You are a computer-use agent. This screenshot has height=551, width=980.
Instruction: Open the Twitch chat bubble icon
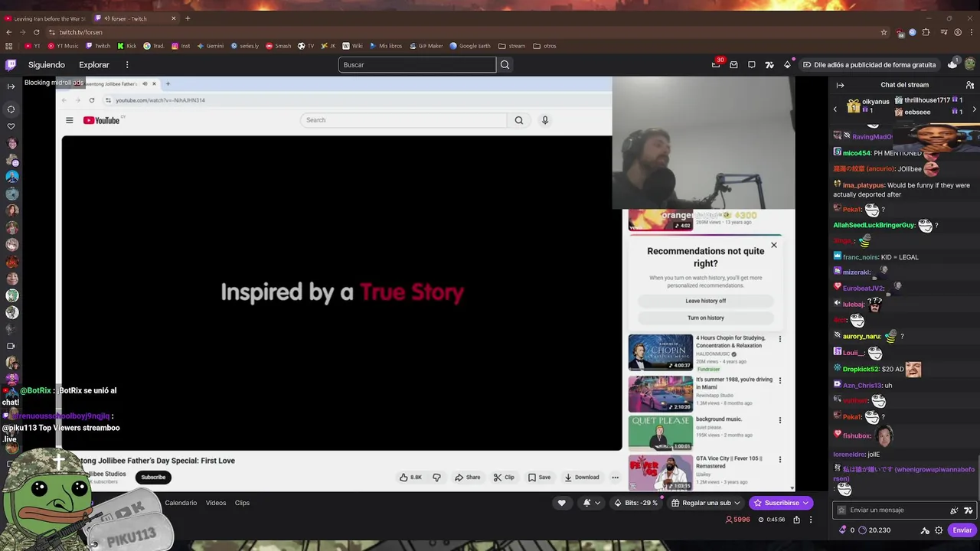[752, 65]
